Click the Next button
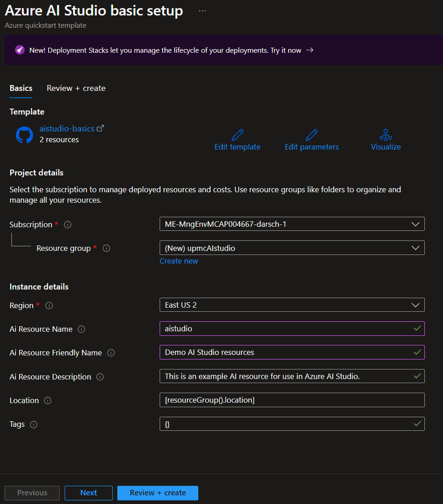The image size is (443, 504). [x=89, y=493]
